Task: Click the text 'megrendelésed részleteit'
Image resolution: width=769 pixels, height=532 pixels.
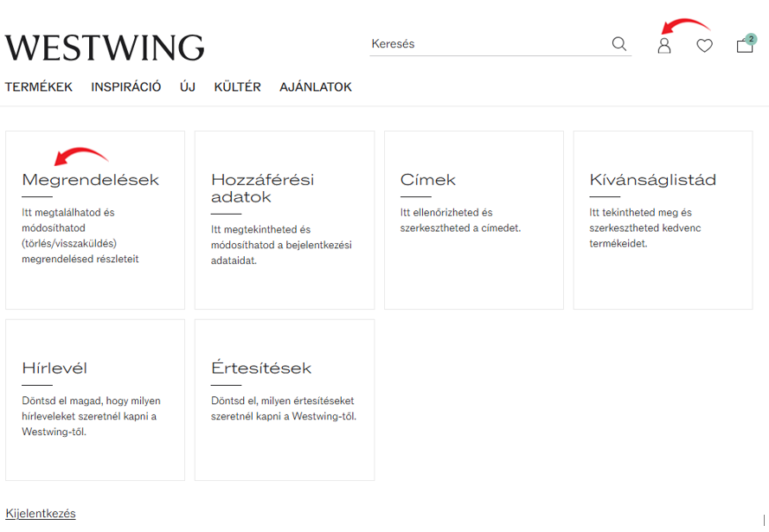Action: tap(80, 259)
